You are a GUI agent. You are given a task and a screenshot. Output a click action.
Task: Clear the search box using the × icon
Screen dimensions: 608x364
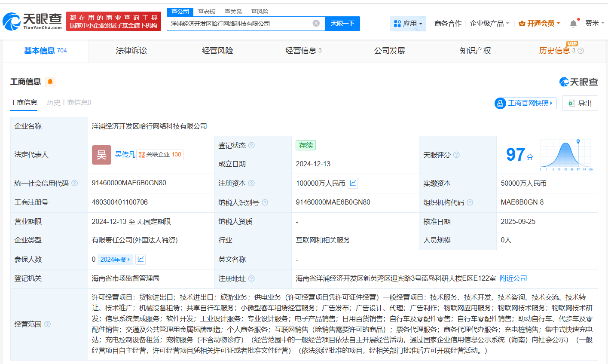tap(317, 23)
